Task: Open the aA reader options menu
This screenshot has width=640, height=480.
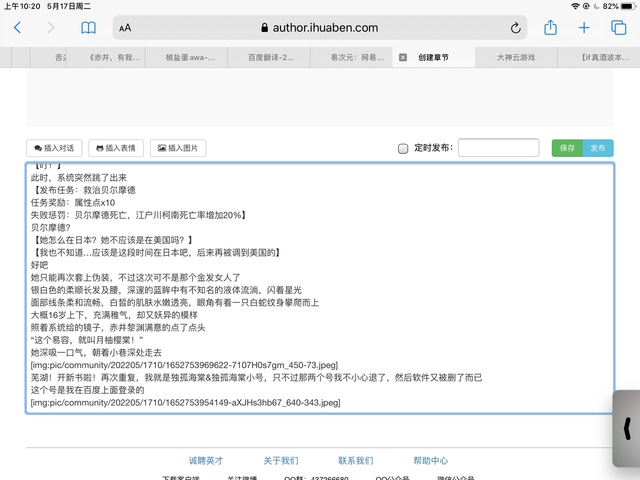Action: point(125,28)
